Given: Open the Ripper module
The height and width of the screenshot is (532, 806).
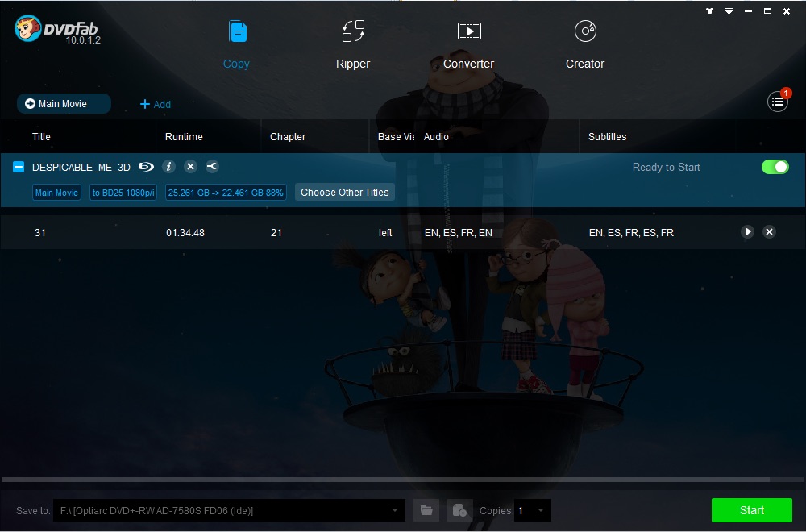Looking at the screenshot, I should coord(353,45).
